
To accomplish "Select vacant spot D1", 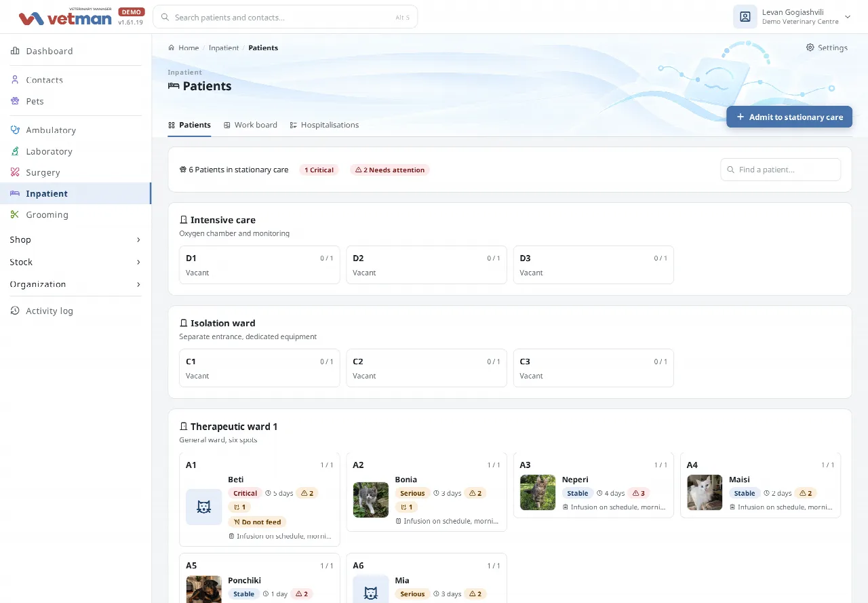I will (x=260, y=265).
